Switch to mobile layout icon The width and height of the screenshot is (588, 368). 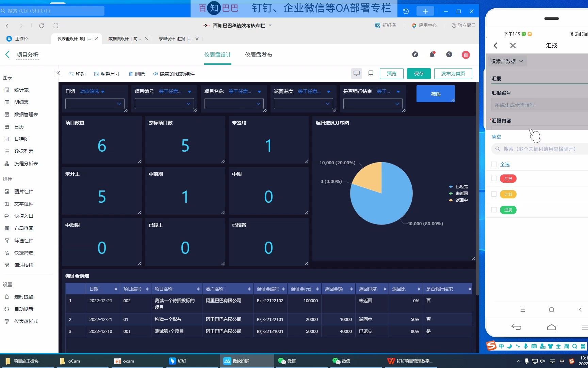(371, 74)
